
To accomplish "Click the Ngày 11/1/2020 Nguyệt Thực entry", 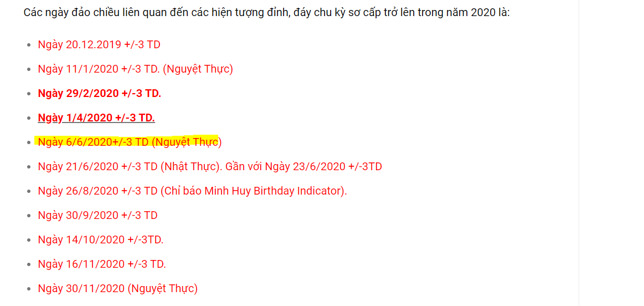I will (x=136, y=69).
